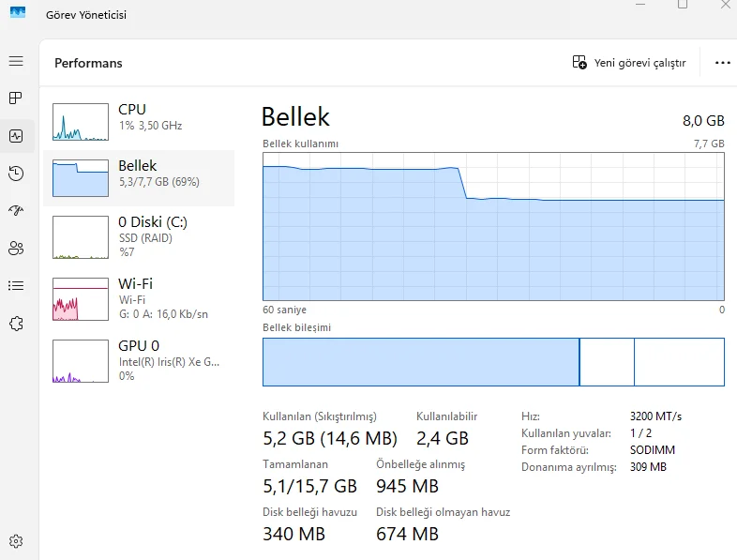This screenshot has height=560, width=737.
Task: Click the G: 0 A: 16,0 Kb/sn reading
Action: point(163,314)
